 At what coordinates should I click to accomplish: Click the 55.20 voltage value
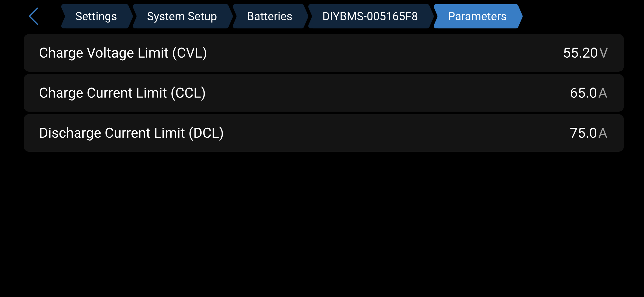click(580, 53)
